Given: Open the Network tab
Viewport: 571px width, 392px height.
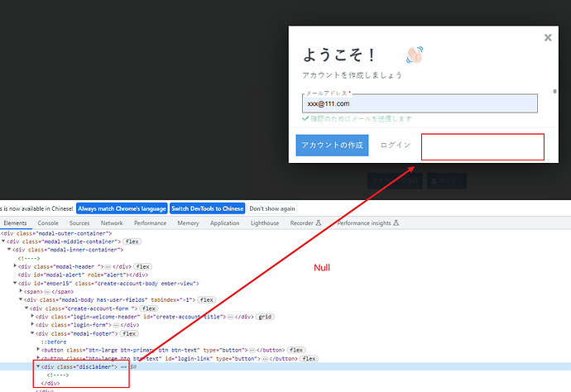Looking at the screenshot, I should tap(112, 223).
